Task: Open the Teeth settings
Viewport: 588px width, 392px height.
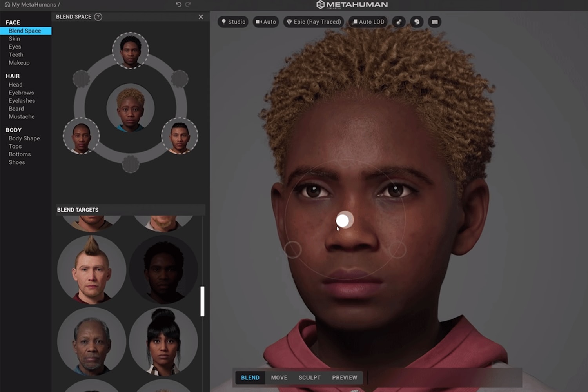Action: click(x=16, y=55)
